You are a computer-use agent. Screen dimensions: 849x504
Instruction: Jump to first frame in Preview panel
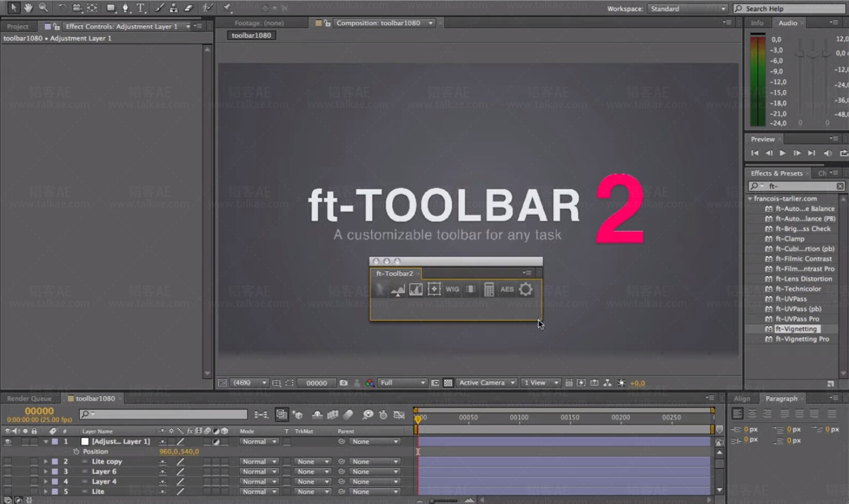coord(755,153)
